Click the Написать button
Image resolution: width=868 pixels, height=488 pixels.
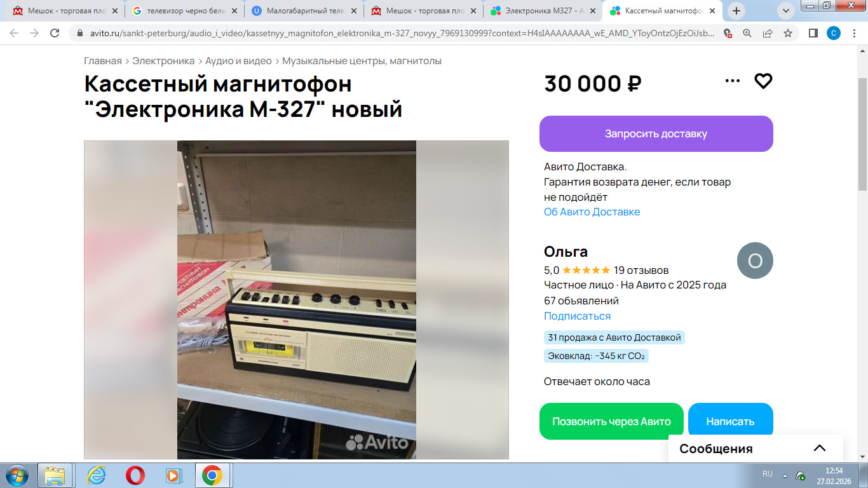730,421
